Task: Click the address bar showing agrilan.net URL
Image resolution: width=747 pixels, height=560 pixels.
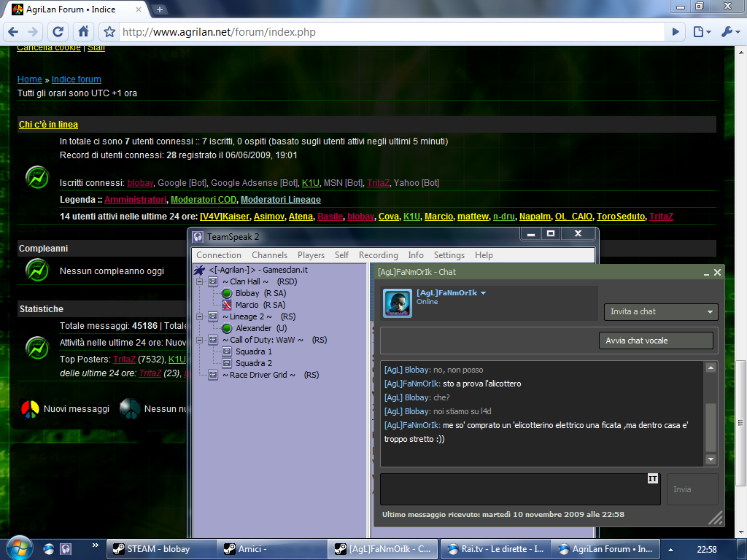Action: click(391, 32)
